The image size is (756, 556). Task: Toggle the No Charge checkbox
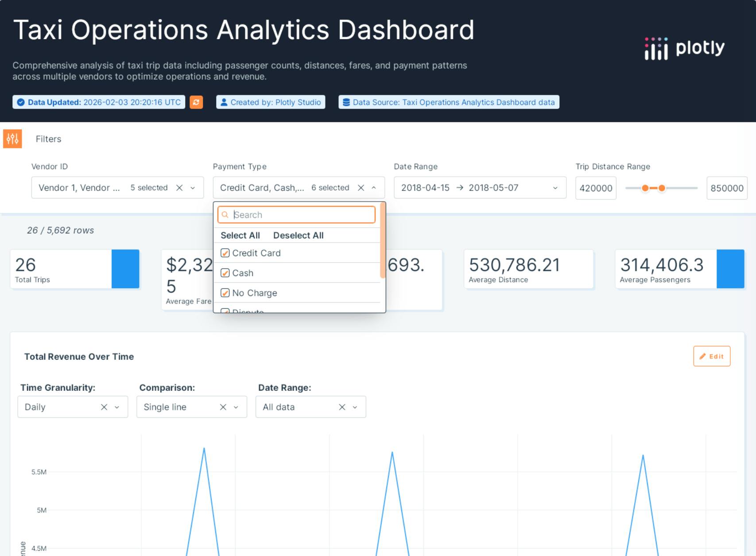[225, 293]
